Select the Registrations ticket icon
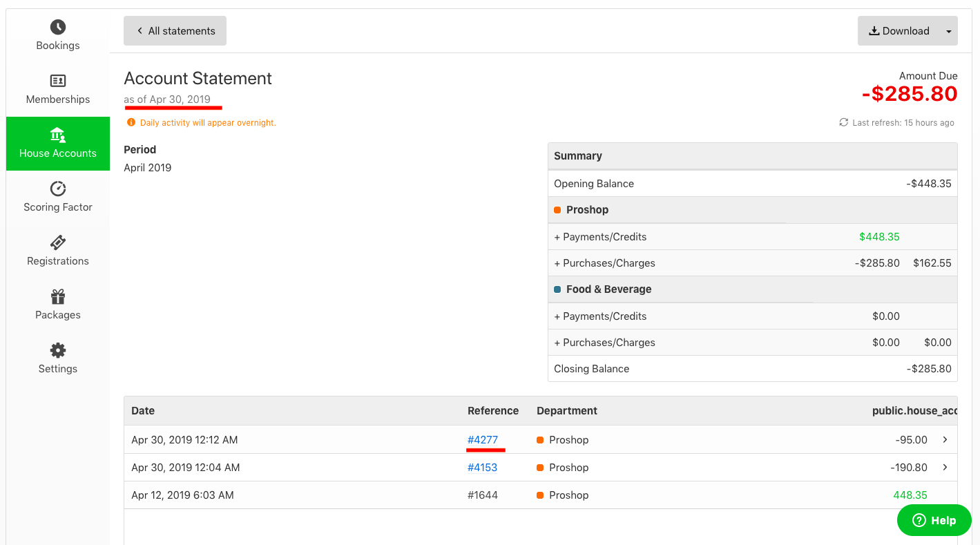This screenshot has width=980, height=545. [58, 242]
